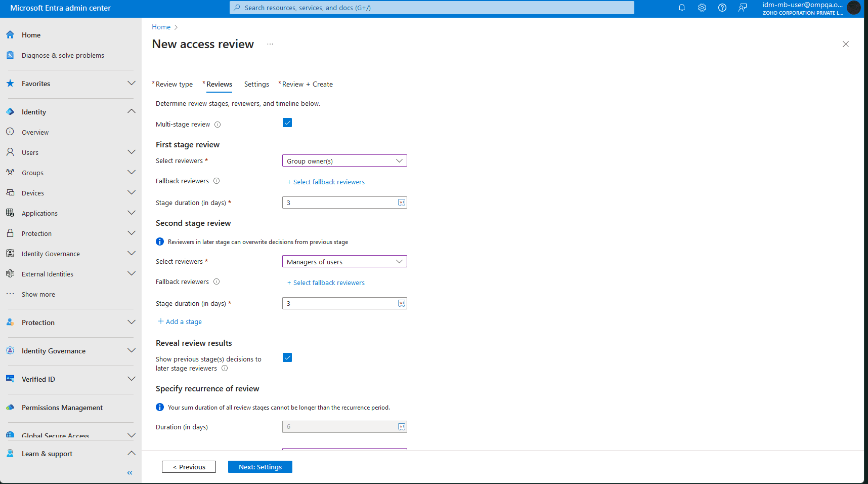
Task: Collapse the left navigation sidebar
Action: coord(129,472)
